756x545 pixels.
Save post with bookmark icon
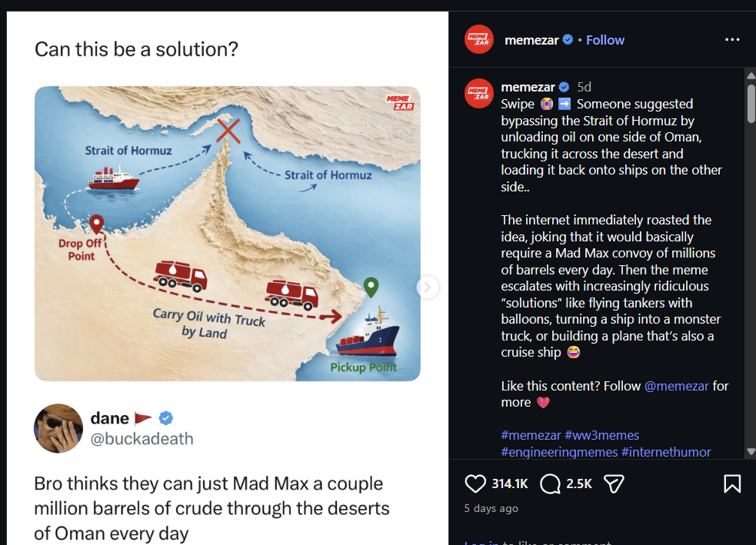tap(732, 484)
